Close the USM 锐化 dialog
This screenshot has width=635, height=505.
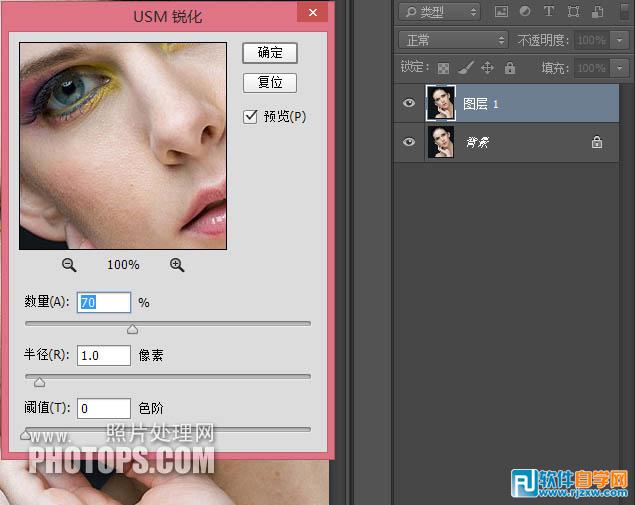[313, 13]
